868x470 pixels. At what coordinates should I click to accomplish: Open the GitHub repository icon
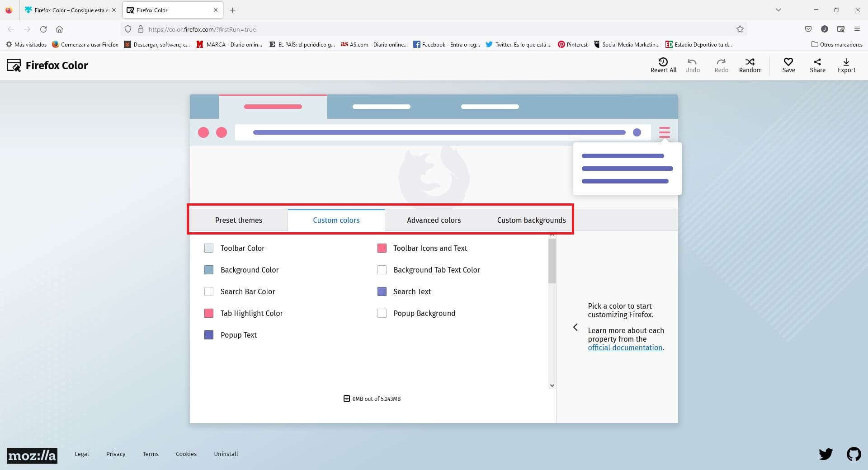[854, 454]
